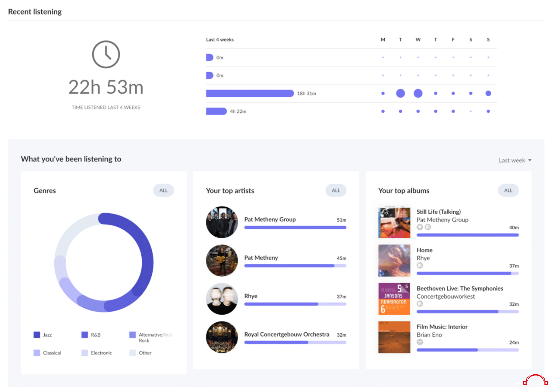Click the Beethoven Live: The Symphonies title
The image size is (558, 392).
460,288
